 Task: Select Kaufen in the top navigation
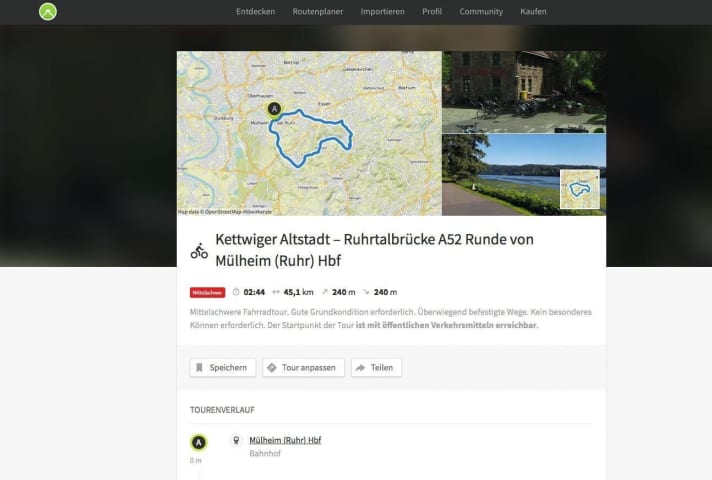pos(533,12)
